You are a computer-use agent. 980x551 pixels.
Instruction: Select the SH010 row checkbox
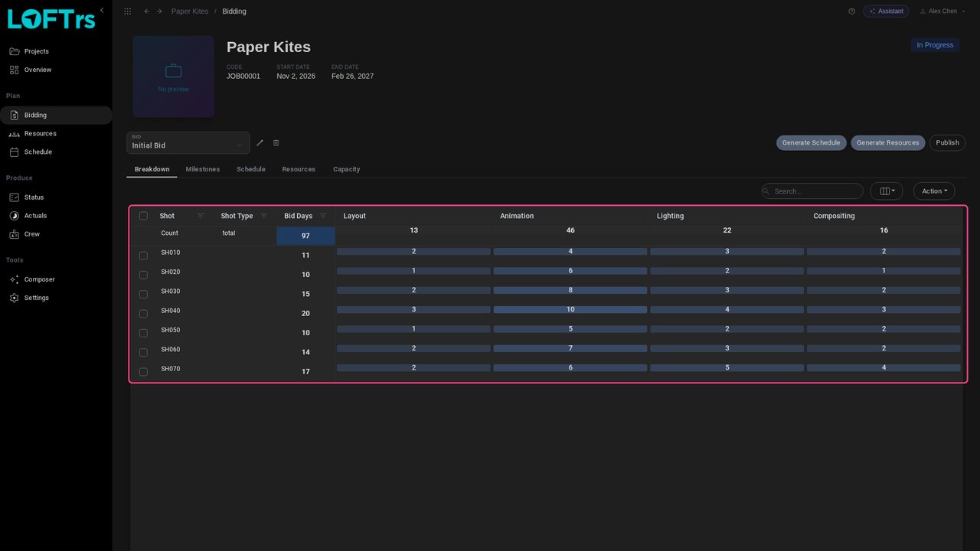click(x=143, y=256)
